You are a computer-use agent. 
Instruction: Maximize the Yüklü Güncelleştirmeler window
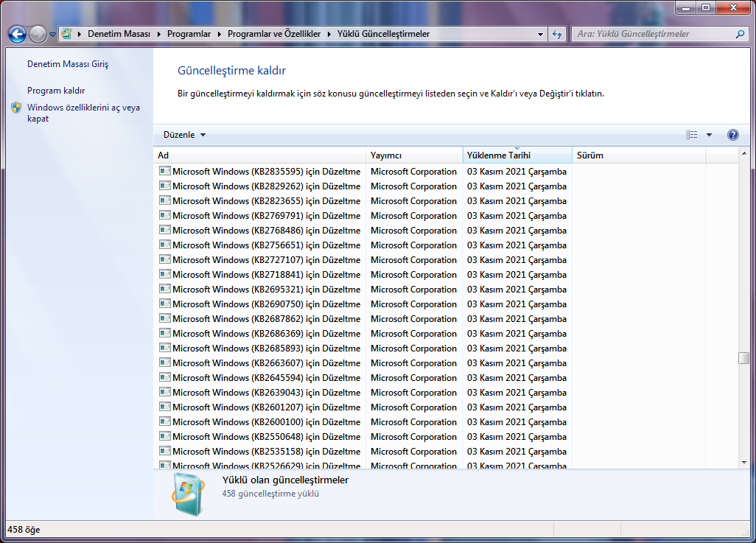pos(705,7)
